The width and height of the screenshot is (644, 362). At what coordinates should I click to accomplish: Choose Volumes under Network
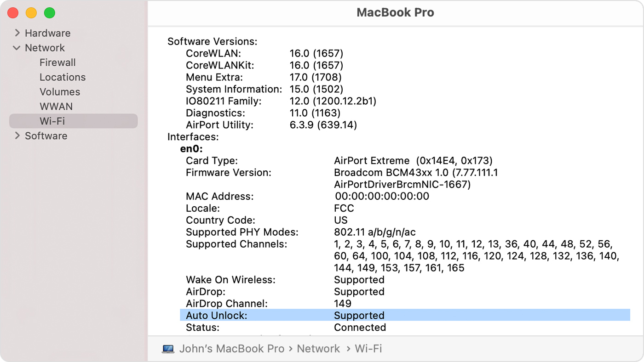(60, 92)
